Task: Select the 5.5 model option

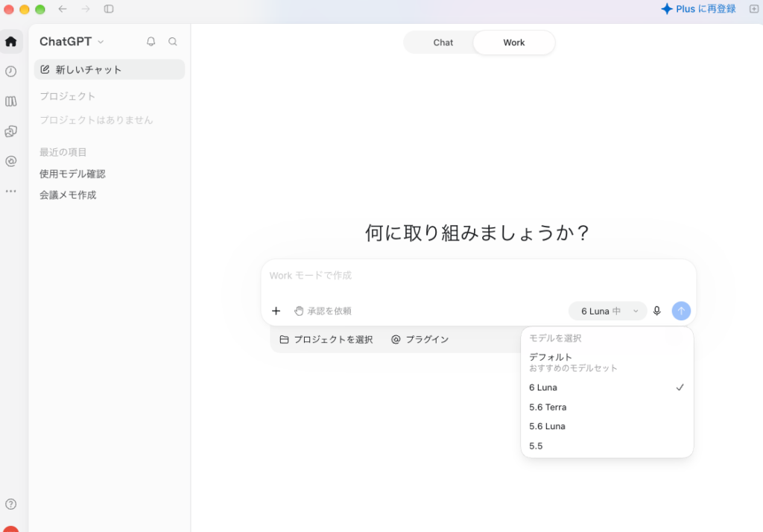Action: 607,446
